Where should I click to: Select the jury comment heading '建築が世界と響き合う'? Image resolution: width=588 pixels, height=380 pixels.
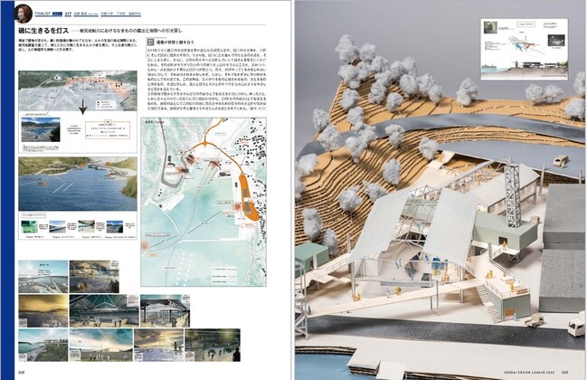175,43
